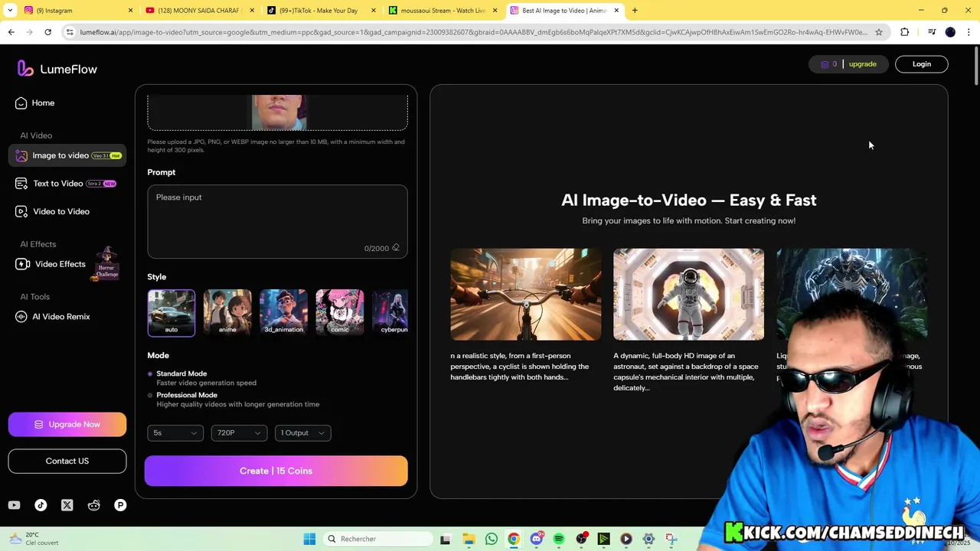Open Discord from the taskbar
This screenshot has height=551, width=980.
point(536,539)
